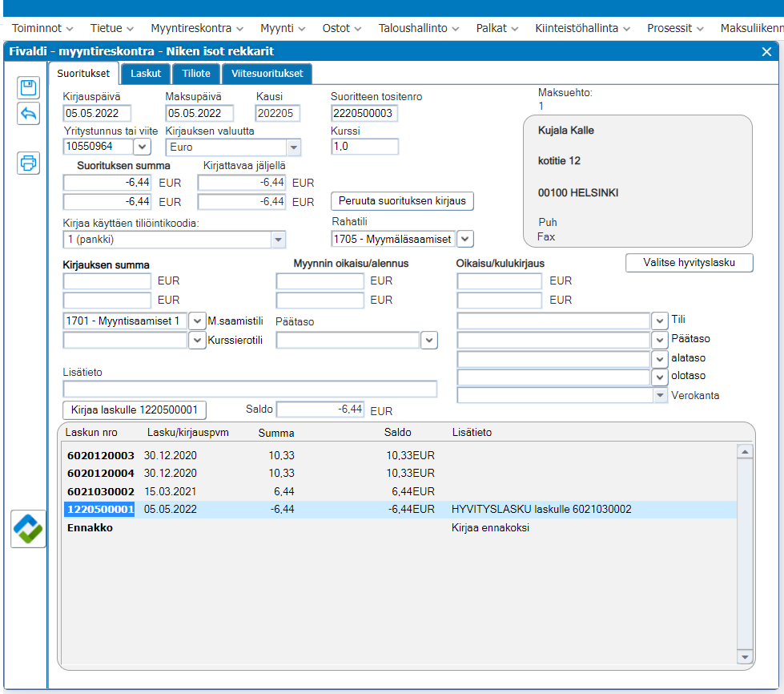The image size is (784, 694).
Task: Click first Kirjattavaa jäljellä field
Action: click(x=242, y=183)
